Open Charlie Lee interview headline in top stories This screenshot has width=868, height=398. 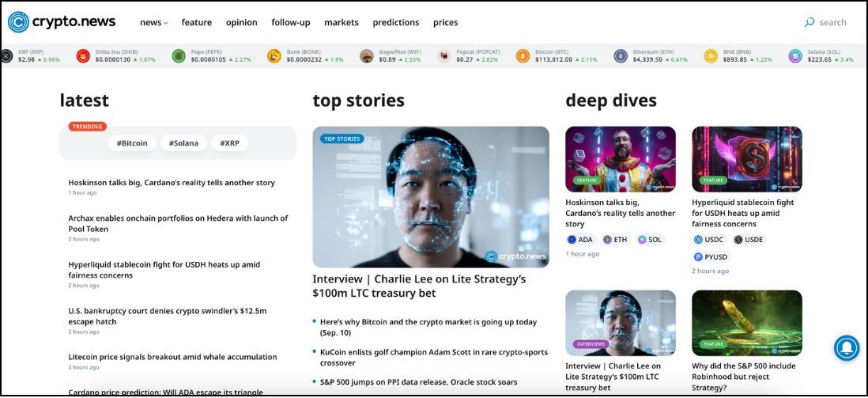coord(419,286)
